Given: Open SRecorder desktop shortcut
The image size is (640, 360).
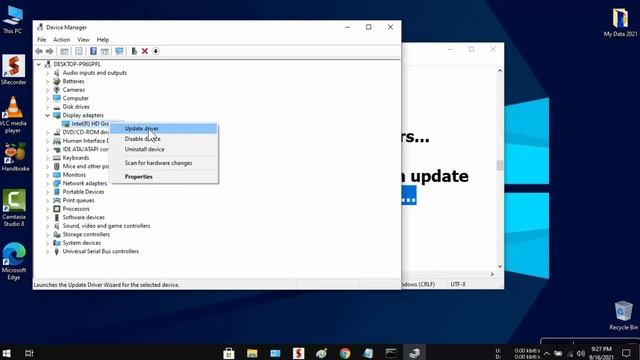Looking at the screenshot, I should (13, 70).
